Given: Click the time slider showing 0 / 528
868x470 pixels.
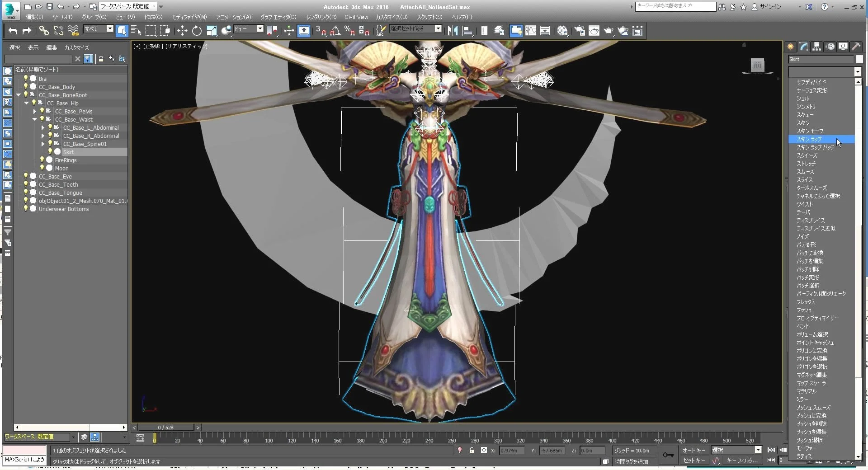Looking at the screenshot, I should [x=166, y=428].
